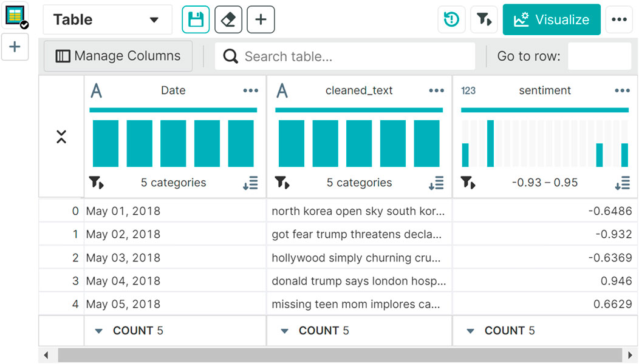The image size is (639, 364).
Task: Select the May 02, 2018 cell
Action: [175, 234]
